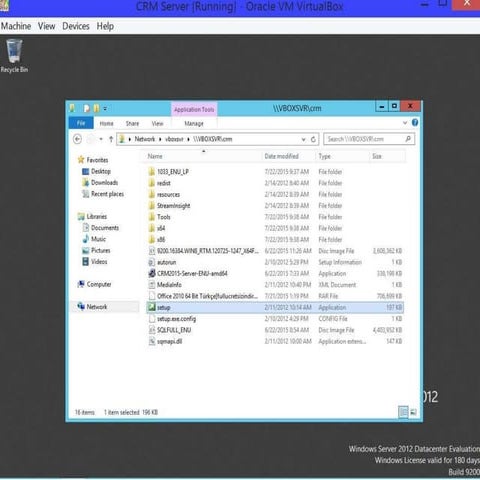Select the MediaInfo XML document icon

coord(152,285)
